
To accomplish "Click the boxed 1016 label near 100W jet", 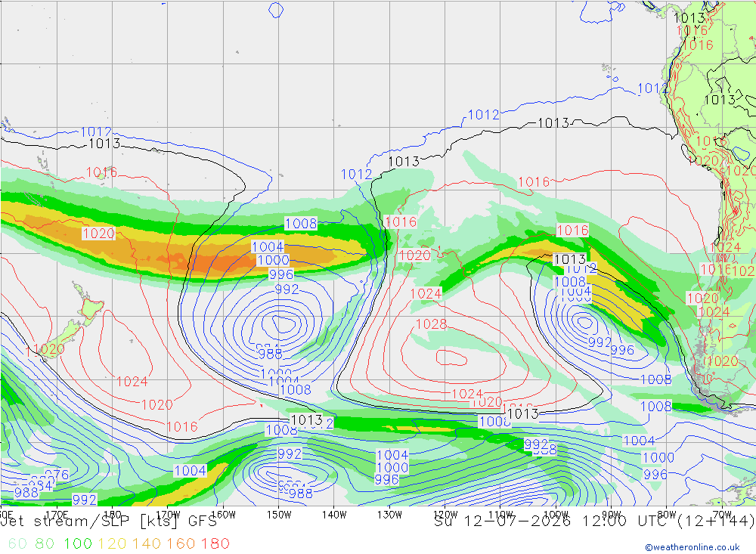I will pyautogui.click(x=572, y=230).
